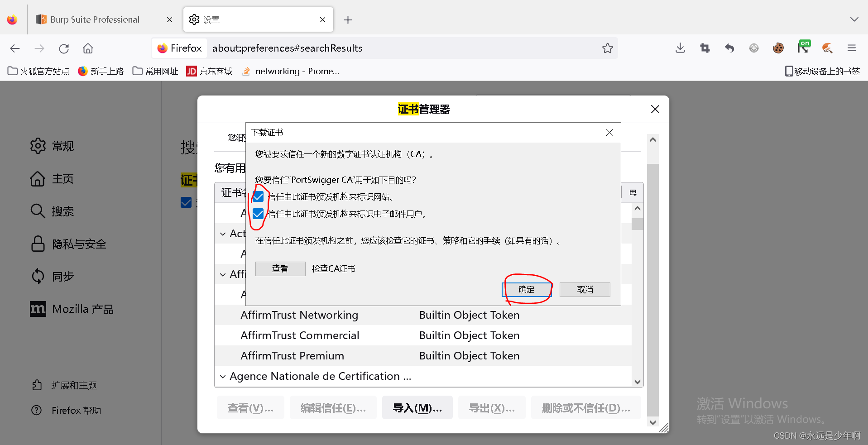The image size is (868, 445).
Task: Click the 编辑信任(E)... edit trust button
Action: point(333,408)
